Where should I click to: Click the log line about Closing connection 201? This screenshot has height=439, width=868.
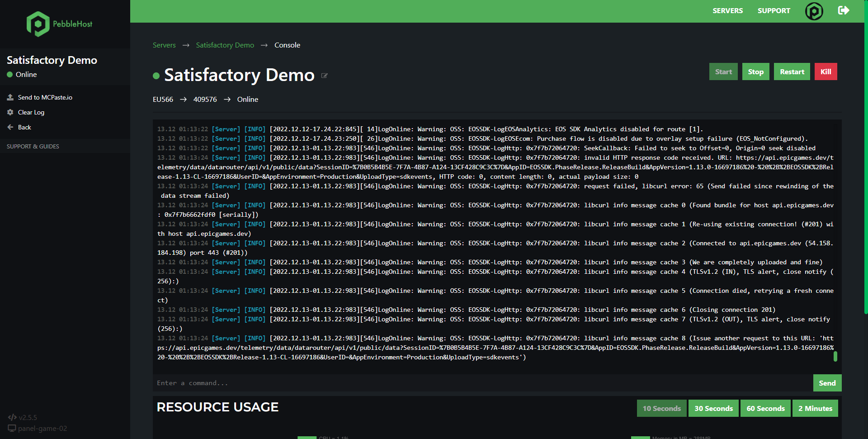pos(466,310)
